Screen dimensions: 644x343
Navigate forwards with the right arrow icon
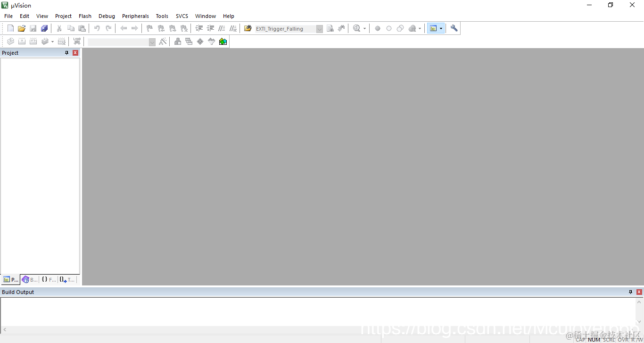click(135, 28)
